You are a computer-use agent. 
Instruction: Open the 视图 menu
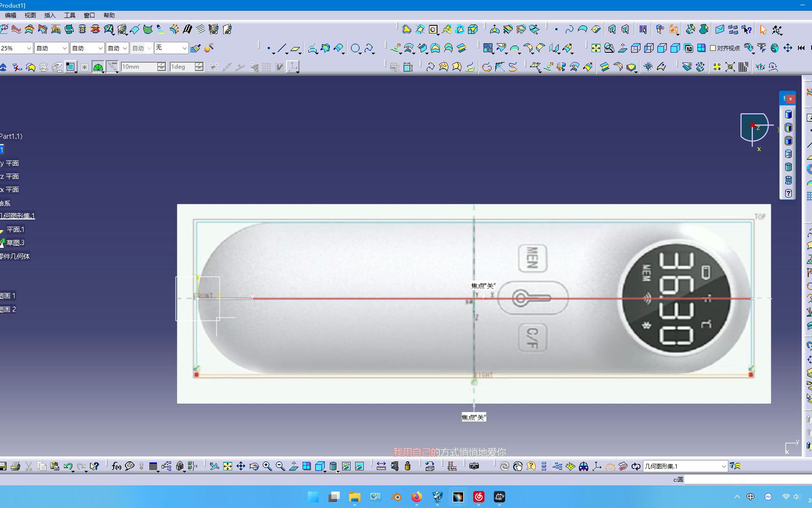(30, 15)
